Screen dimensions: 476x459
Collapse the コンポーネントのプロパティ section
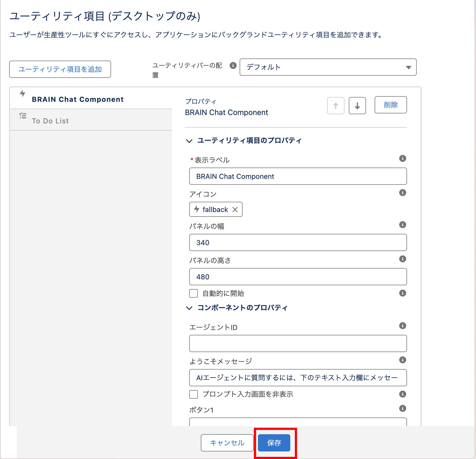189,308
